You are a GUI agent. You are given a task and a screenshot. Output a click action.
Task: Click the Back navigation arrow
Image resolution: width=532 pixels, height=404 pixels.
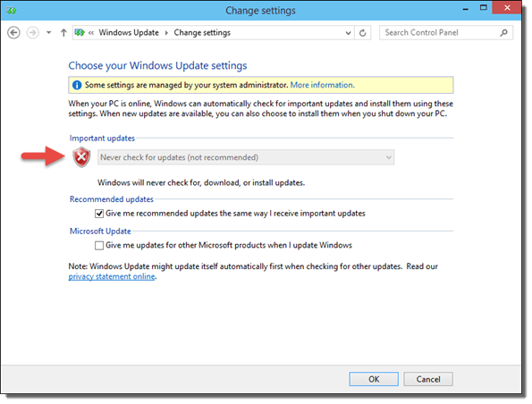point(13,33)
